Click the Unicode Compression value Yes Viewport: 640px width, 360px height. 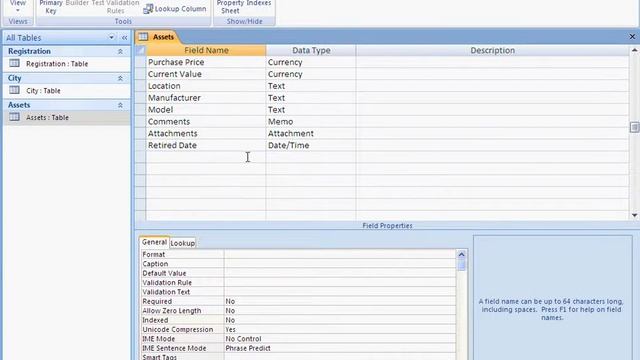point(340,329)
